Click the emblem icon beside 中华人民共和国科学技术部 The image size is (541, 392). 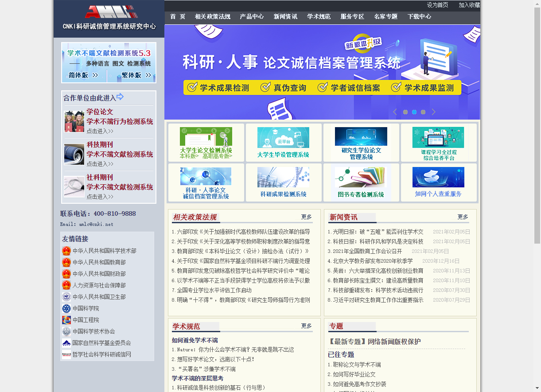66,251
